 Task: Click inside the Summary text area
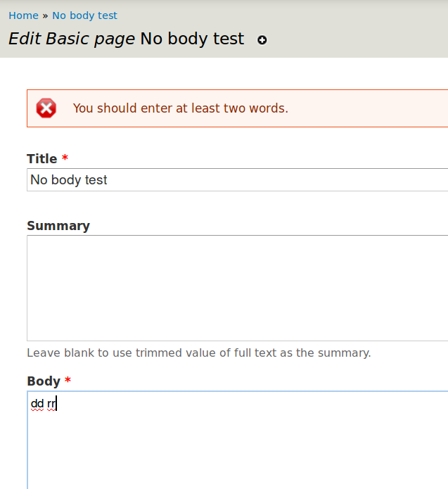point(237,288)
